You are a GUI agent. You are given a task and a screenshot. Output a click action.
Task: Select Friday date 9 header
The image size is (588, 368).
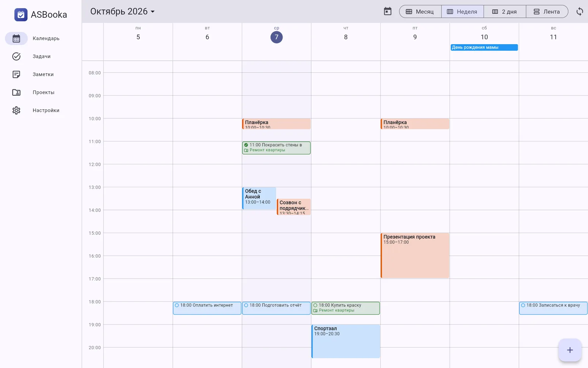415,37
